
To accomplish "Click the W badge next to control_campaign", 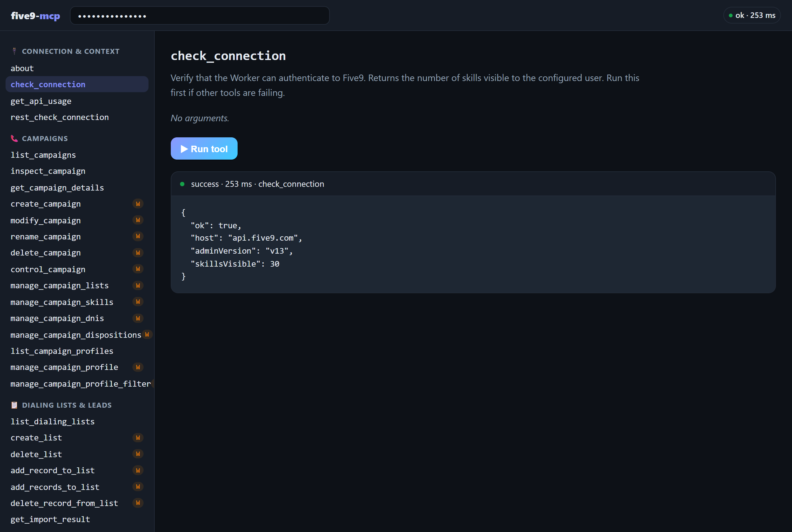I will [x=138, y=269].
